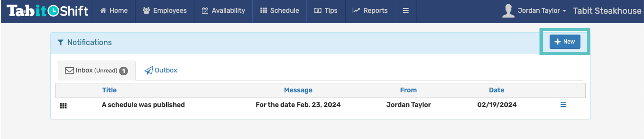Image resolution: width=644 pixels, height=139 pixels.
Task: Open the hamburger menu in navbar
Action: click(x=406, y=11)
